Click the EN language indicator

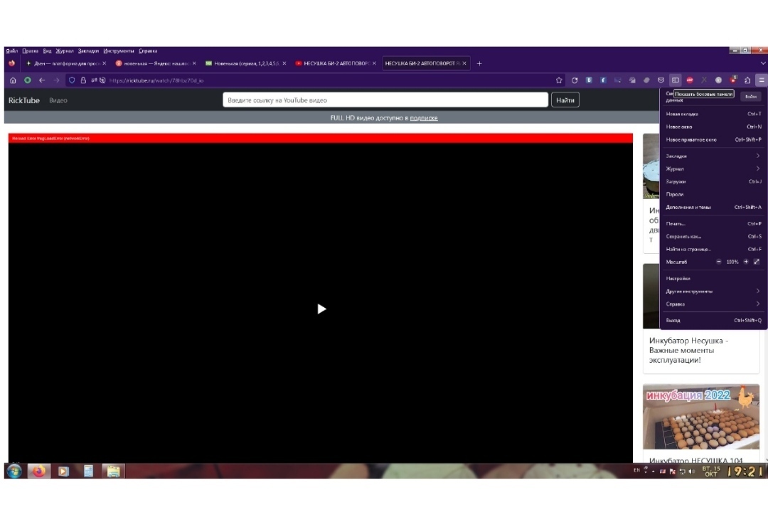636,470
